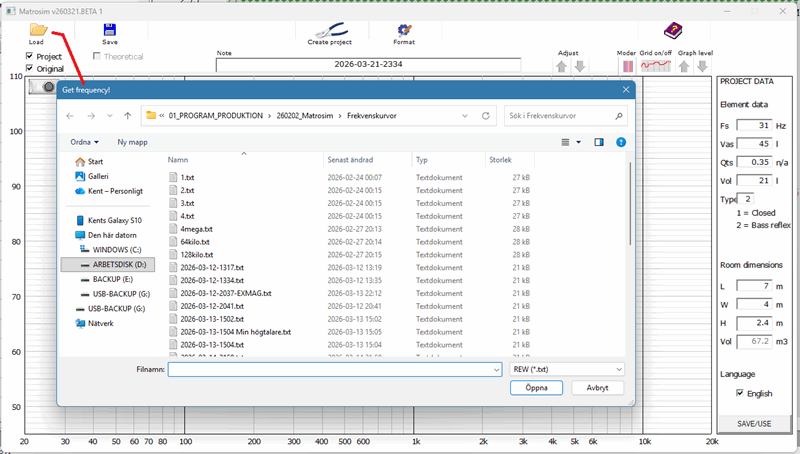Open the Filnamn combo box dropdown
The width and height of the screenshot is (800, 454).
point(496,369)
